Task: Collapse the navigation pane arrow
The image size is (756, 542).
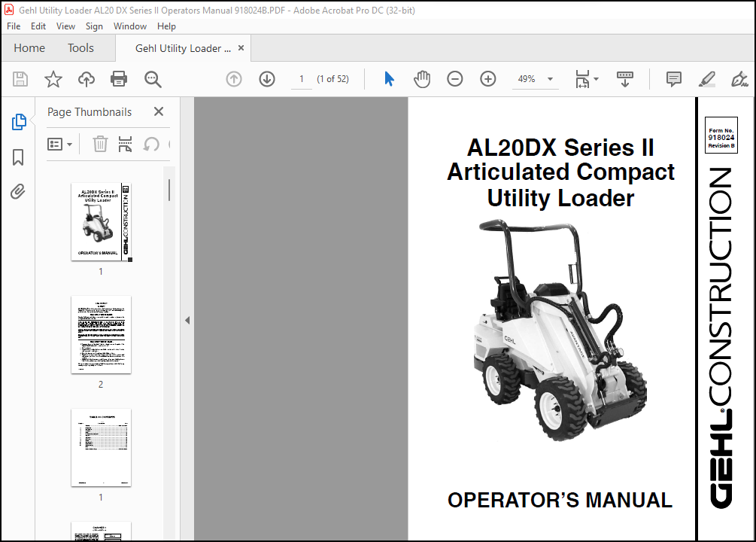Action: 187,320
